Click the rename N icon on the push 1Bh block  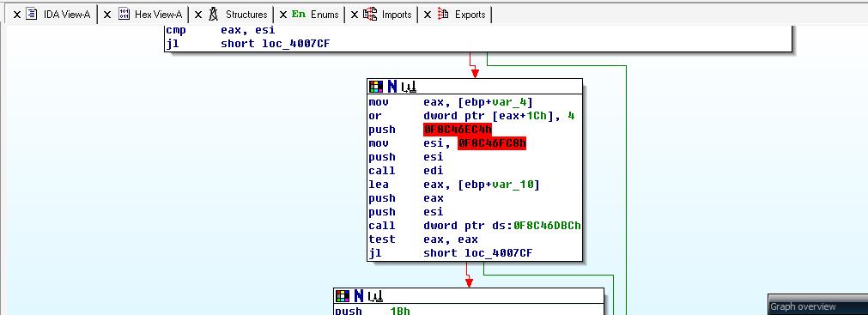359,295
